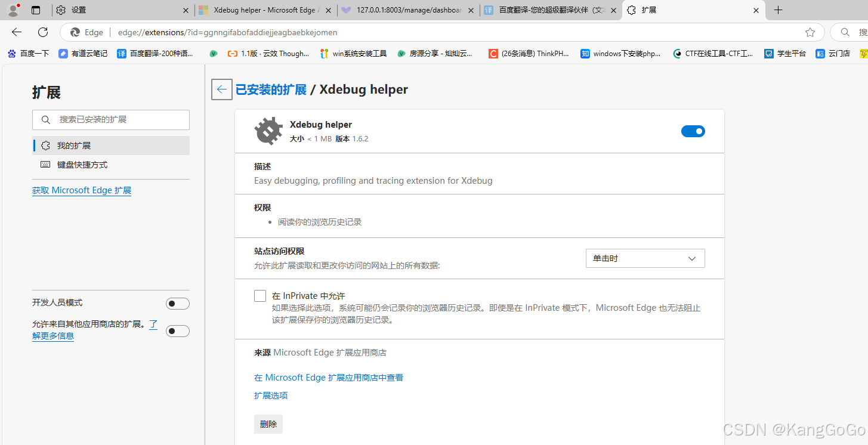The width and height of the screenshot is (868, 445).
Task: Open 有道云笔记 bookmark
Action: click(83, 54)
